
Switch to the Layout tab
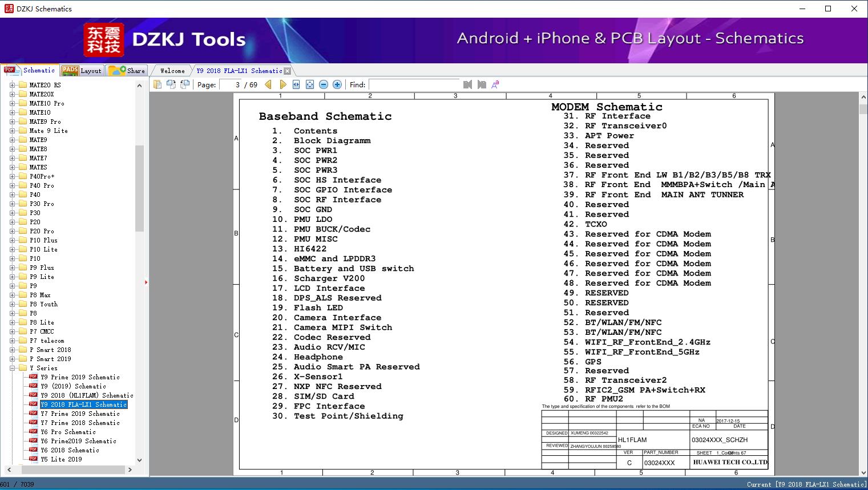82,71
